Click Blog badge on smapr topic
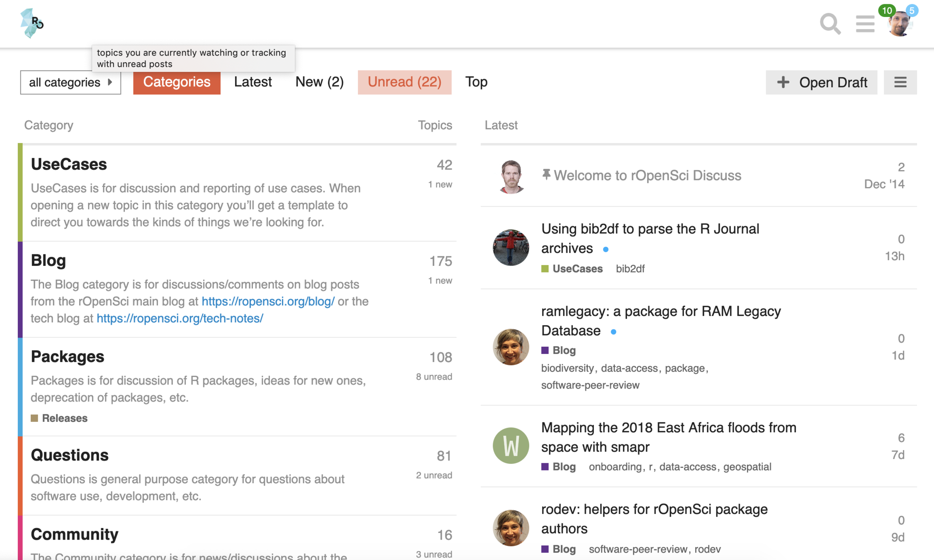Screen dimensions: 934x560 559,467
